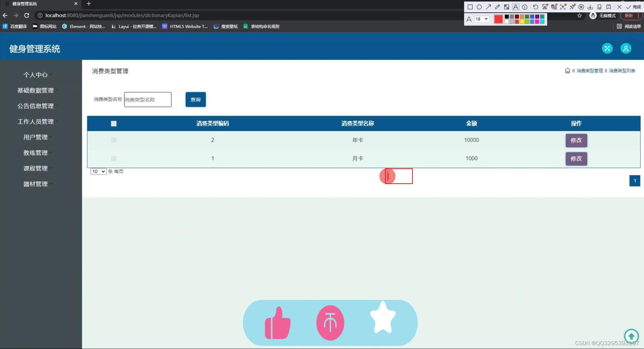Viewport: 644px width, 349px height.
Task: Select the ellipse annotation tool
Action: point(479,7)
